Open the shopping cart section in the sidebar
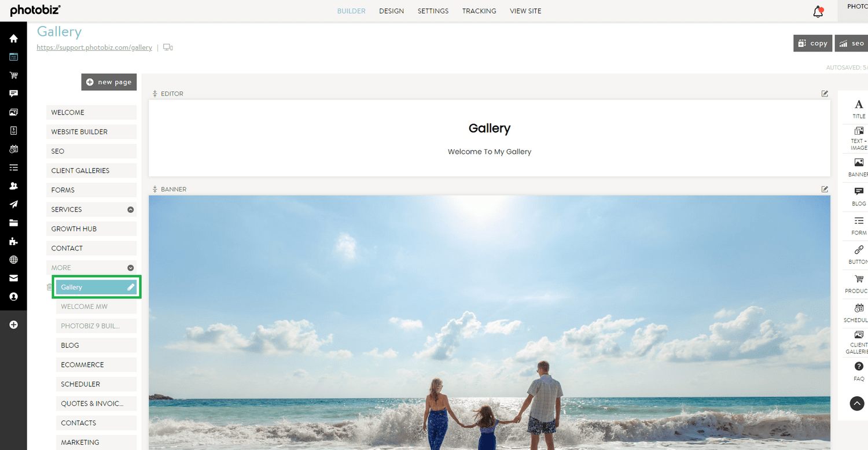868x450 pixels. coord(13,75)
